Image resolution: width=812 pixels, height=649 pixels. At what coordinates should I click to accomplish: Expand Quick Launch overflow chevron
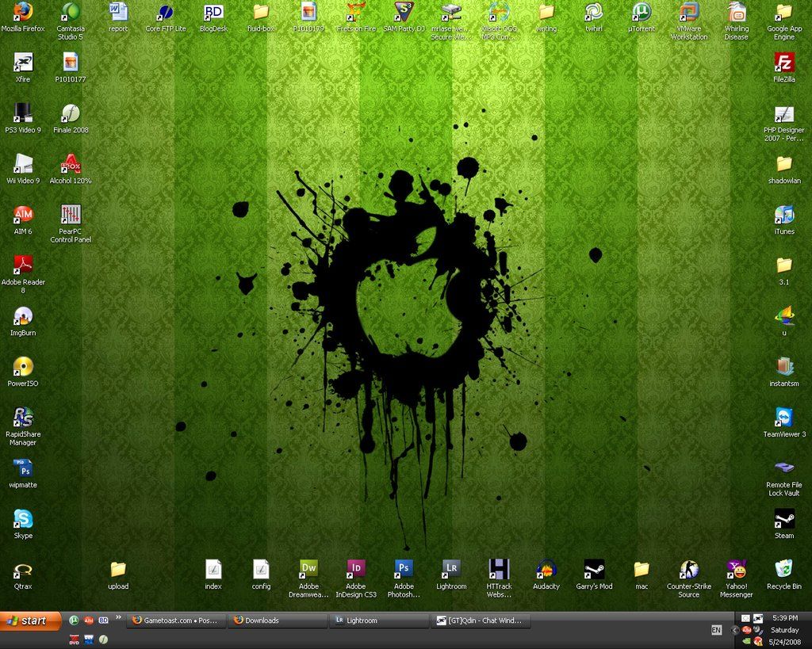click(119, 617)
